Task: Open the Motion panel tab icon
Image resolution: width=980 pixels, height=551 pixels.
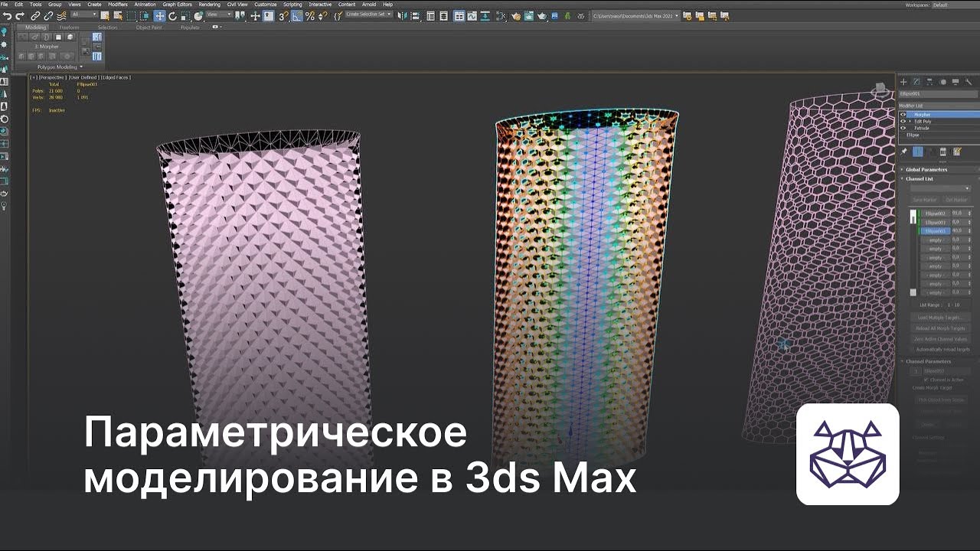Action: (x=943, y=82)
